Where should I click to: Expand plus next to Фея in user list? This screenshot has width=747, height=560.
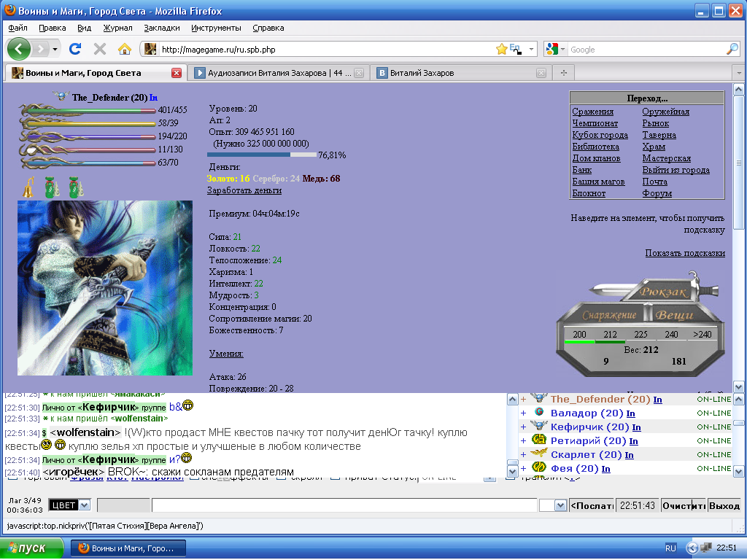point(523,469)
